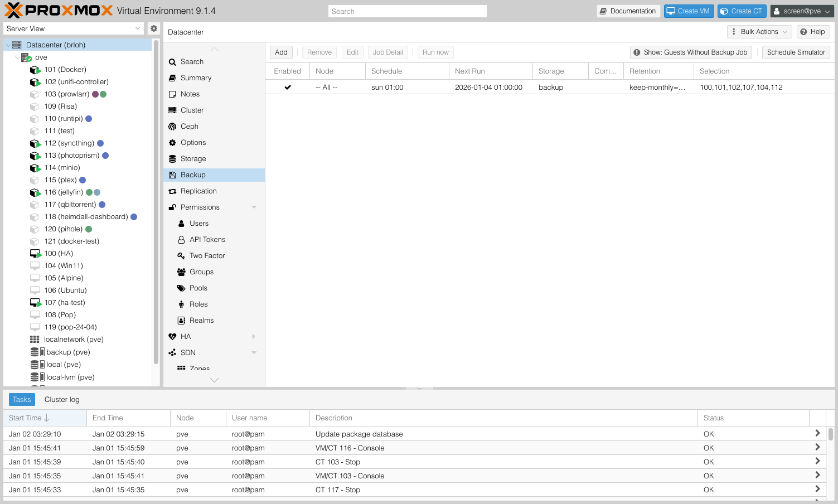Open the Create VM dialog
This screenshot has height=504, width=838.
tap(689, 11)
